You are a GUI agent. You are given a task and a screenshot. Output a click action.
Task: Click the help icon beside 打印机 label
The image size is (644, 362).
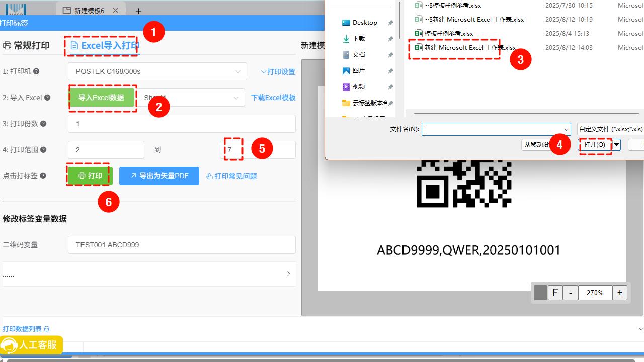tap(36, 71)
